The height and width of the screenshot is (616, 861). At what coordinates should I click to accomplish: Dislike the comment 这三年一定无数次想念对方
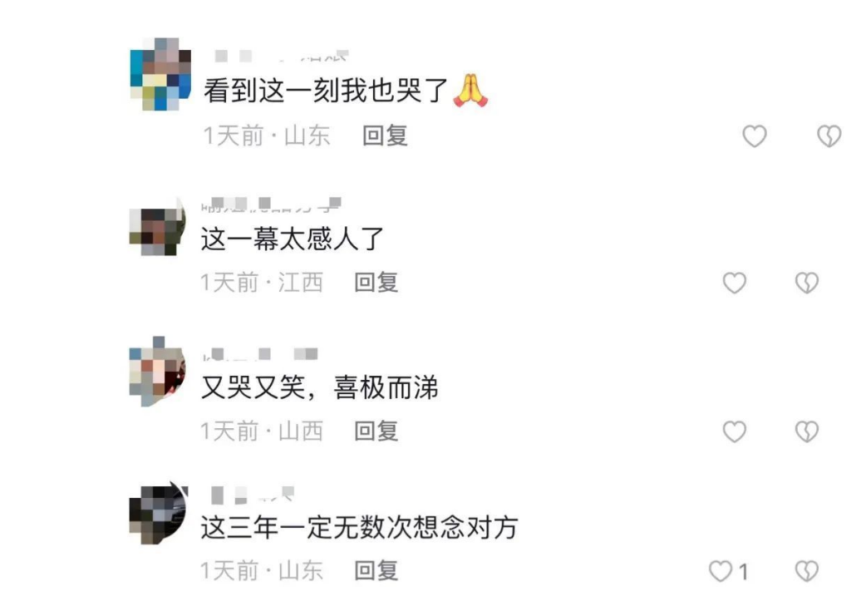[x=807, y=571]
